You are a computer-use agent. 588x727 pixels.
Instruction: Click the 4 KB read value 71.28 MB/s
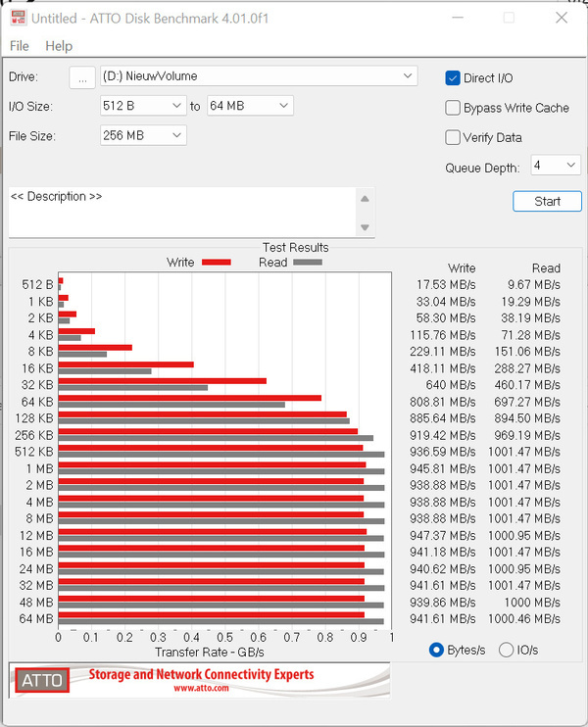(x=530, y=335)
